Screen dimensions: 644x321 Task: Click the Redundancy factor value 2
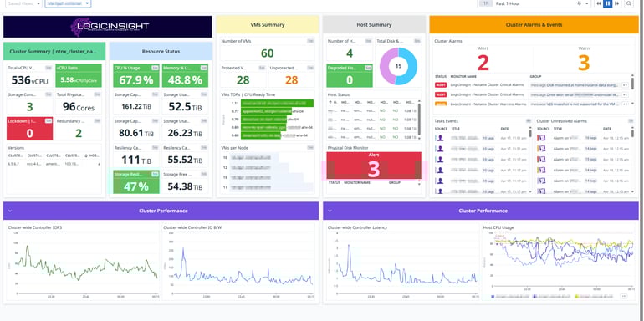click(79, 133)
